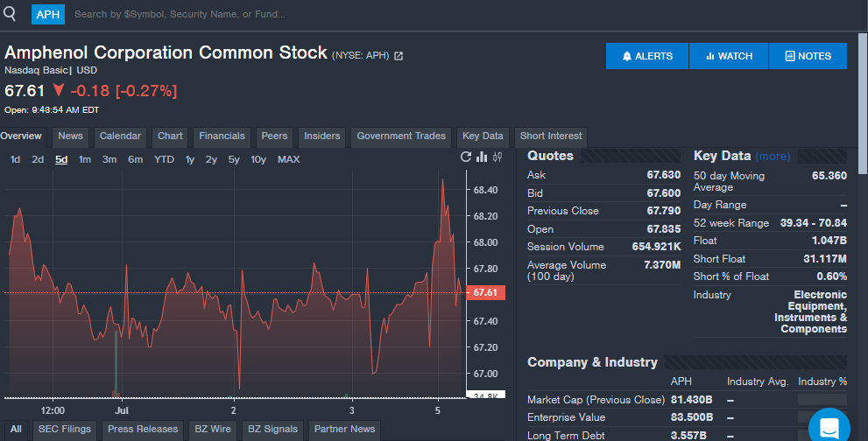The height and width of the screenshot is (441, 868).
Task: Select the 2y chart range
Action: pyautogui.click(x=211, y=159)
